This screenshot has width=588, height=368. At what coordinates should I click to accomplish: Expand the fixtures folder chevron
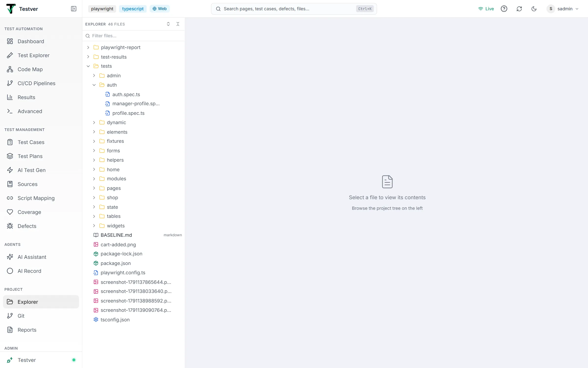click(94, 141)
